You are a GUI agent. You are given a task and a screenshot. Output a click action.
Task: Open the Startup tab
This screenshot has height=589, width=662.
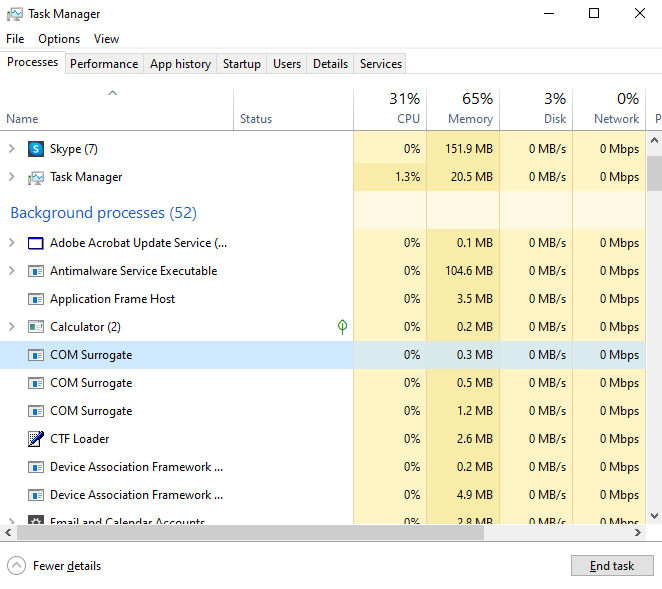tap(241, 64)
